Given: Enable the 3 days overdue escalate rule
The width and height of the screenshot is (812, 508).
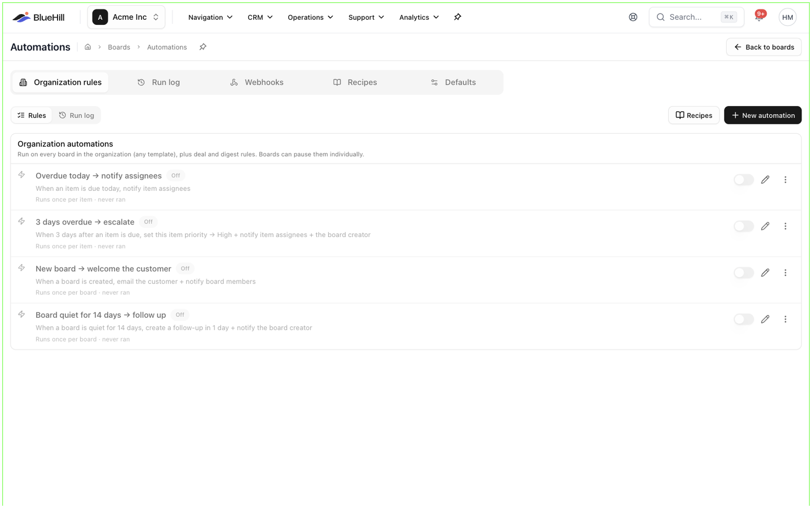Looking at the screenshot, I should [744, 226].
